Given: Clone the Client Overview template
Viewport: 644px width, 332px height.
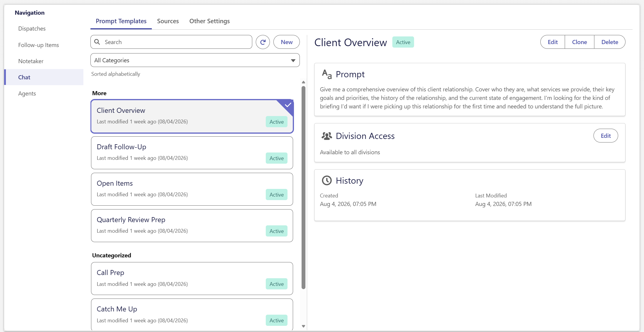Looking at the screenshot, I should point(579,42).
